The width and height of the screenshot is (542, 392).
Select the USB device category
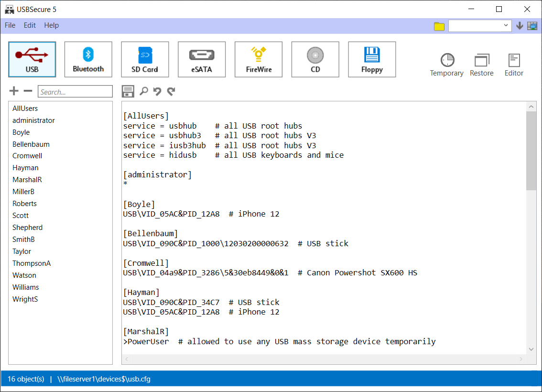32,59
